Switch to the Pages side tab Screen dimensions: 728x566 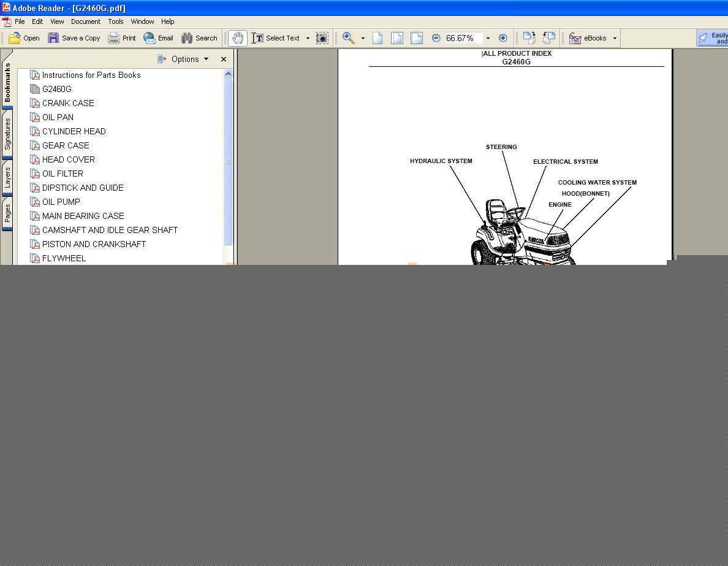point(7,214)
